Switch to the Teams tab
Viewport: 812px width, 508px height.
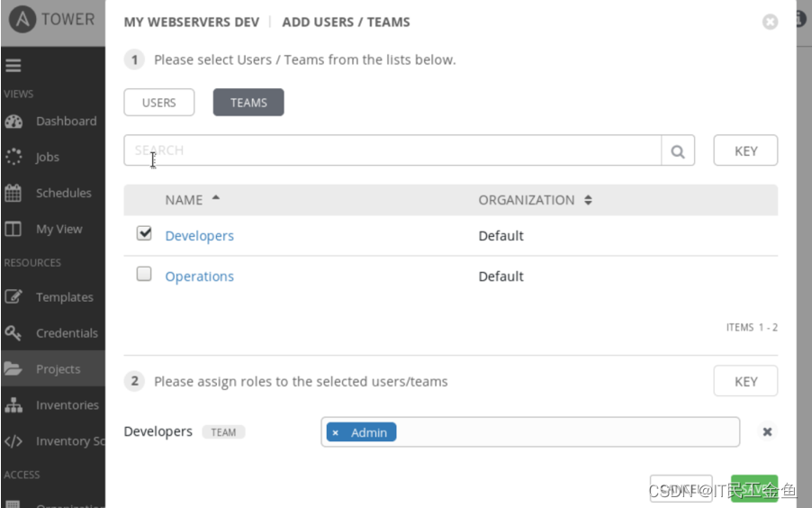pos(248,102)
